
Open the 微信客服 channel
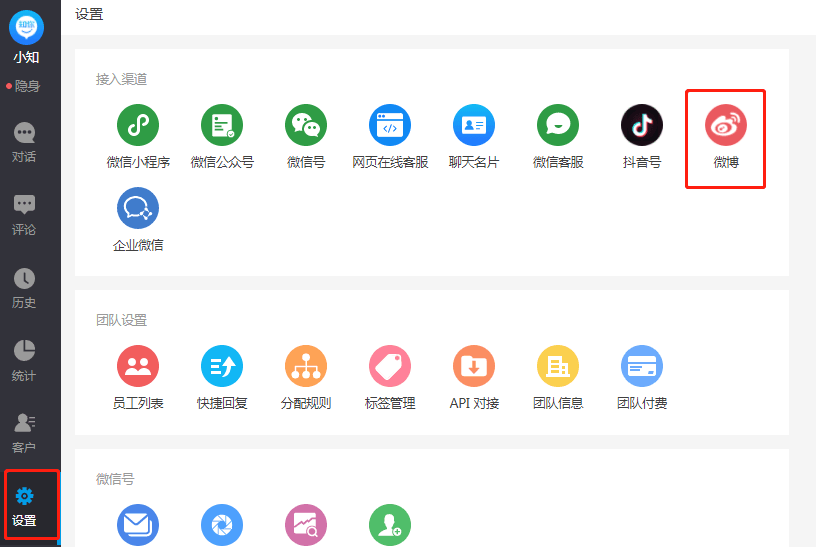(x=558, y=125)
